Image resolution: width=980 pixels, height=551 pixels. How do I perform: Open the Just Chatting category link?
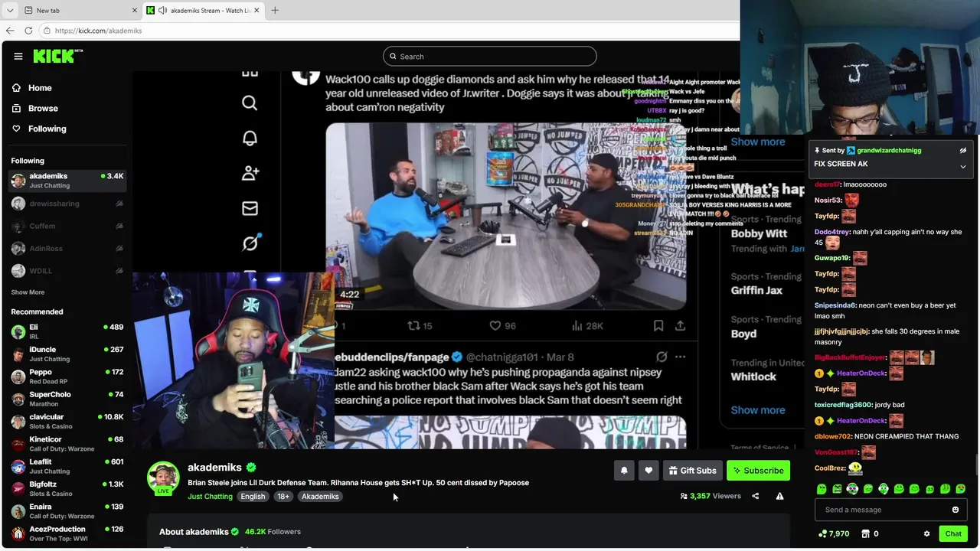210,497
